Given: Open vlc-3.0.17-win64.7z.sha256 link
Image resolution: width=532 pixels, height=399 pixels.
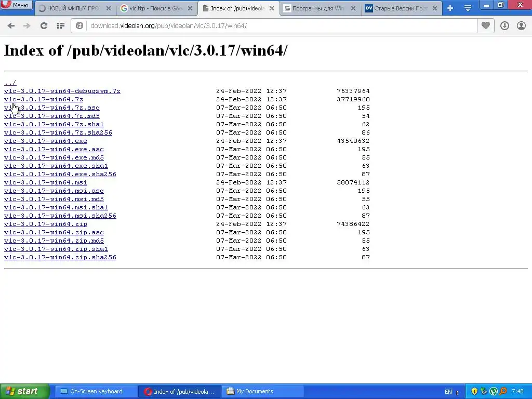Looking at the screenshot, I should click(x=58, y=132).
